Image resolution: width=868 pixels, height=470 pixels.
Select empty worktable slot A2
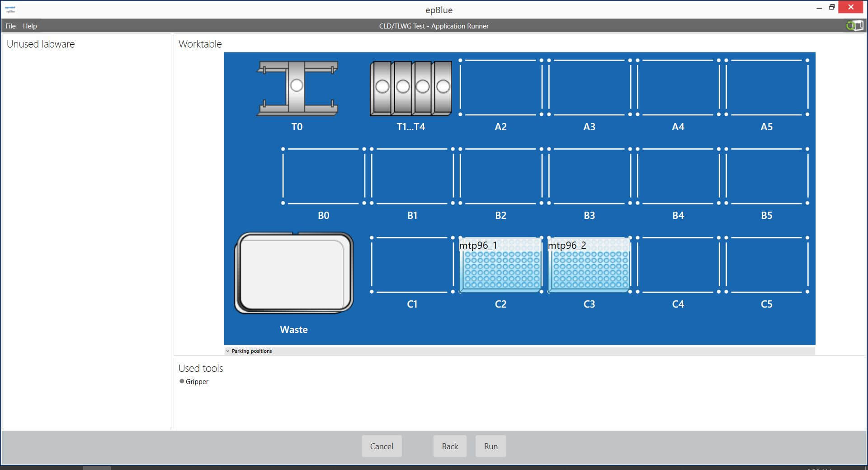click(500, 87)
